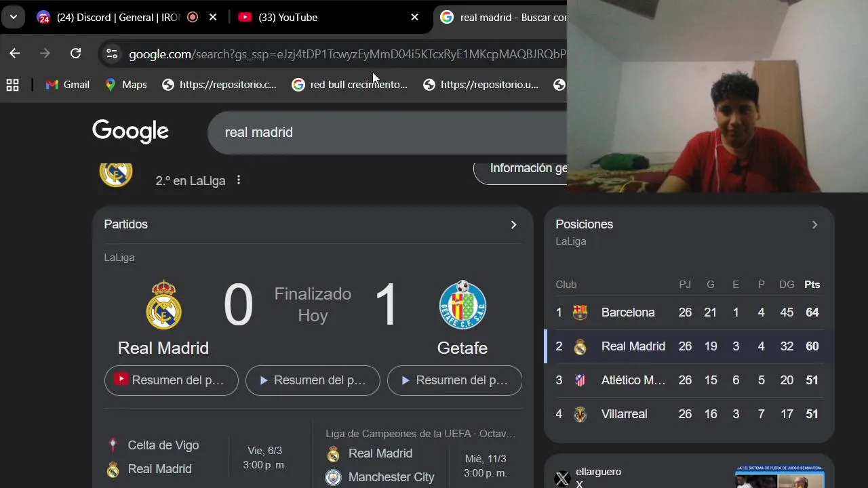
Task: Open the tab search dropdown arrow
Action: click(x=13, y=17)
